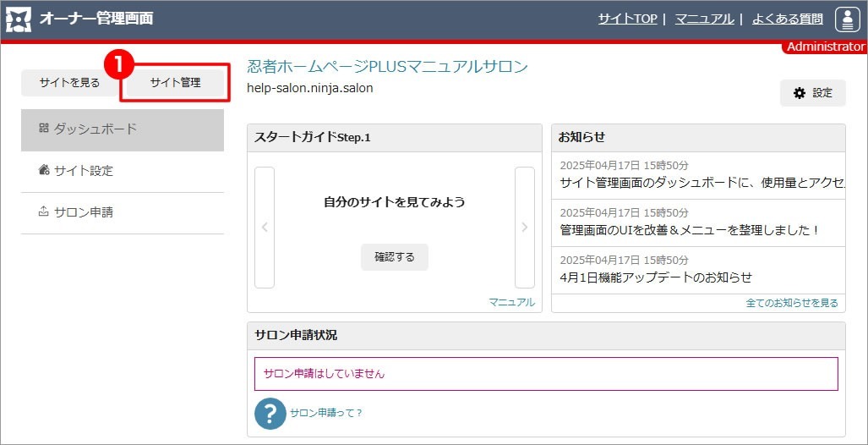This screenshot has height=445, width=868.
Task: Switch to the サイト管理 tab
Action: point(175,83)
